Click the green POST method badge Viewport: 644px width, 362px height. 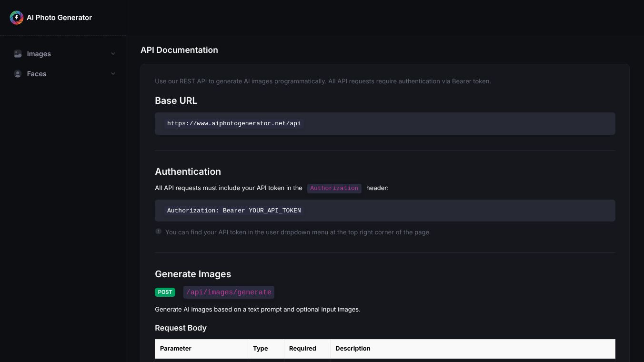pos(165,292)
